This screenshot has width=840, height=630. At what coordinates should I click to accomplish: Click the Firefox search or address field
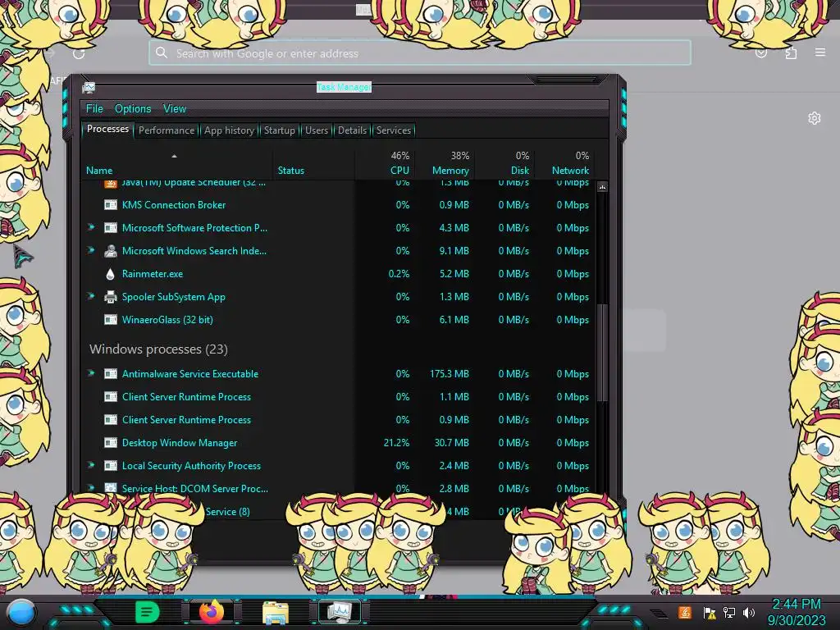(420, 53)
